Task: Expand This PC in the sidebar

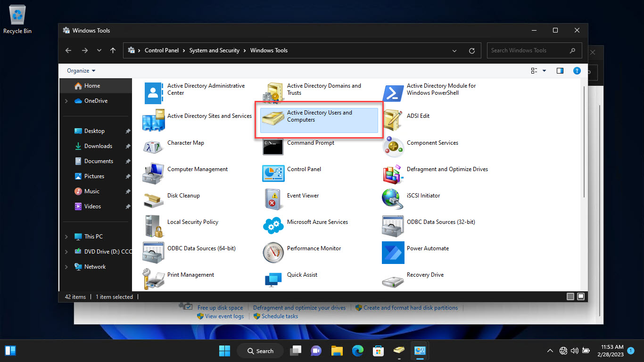Action: pos(67,236)
